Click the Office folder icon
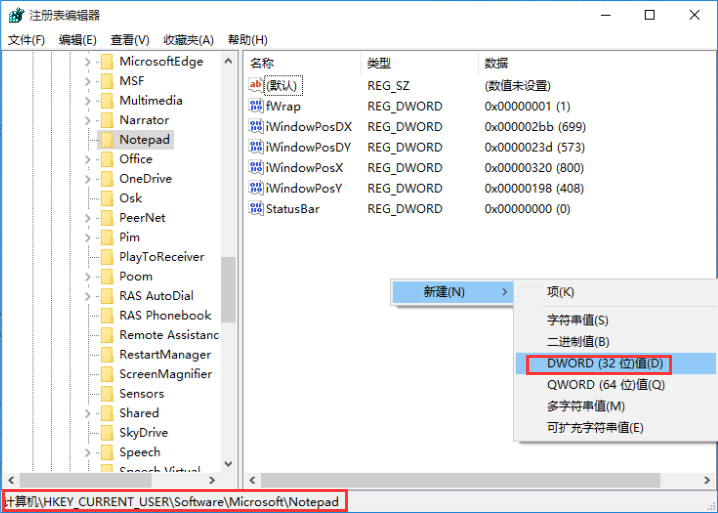718x513 pixels. 107,159
